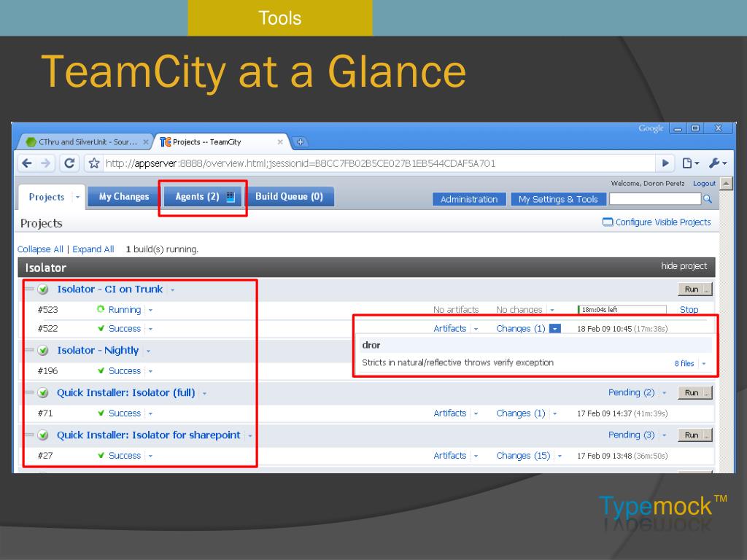Open a new browser tab
Screen dimensions: 747x560
coord(300,142)
